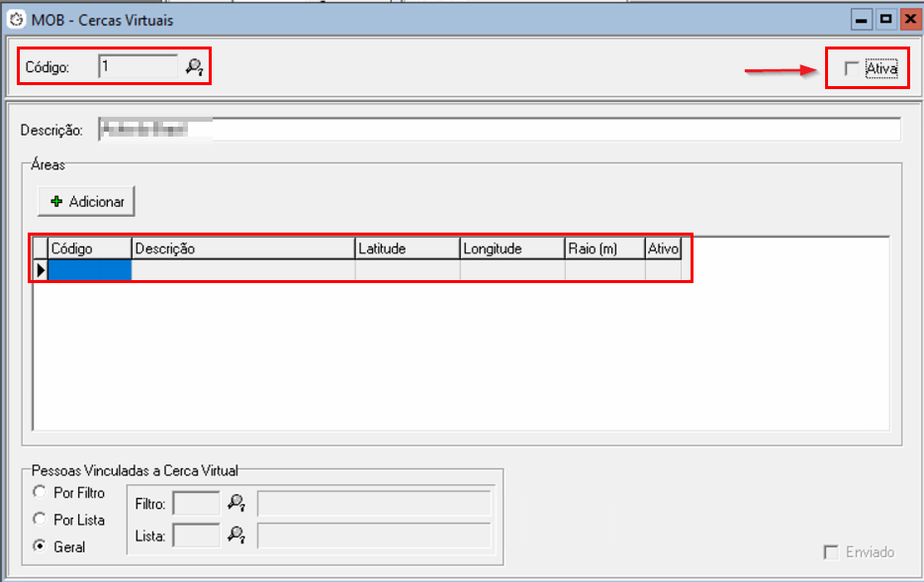Click the lookup icon beside Lista field
The image size is (924, 582).
coord(235,535)
